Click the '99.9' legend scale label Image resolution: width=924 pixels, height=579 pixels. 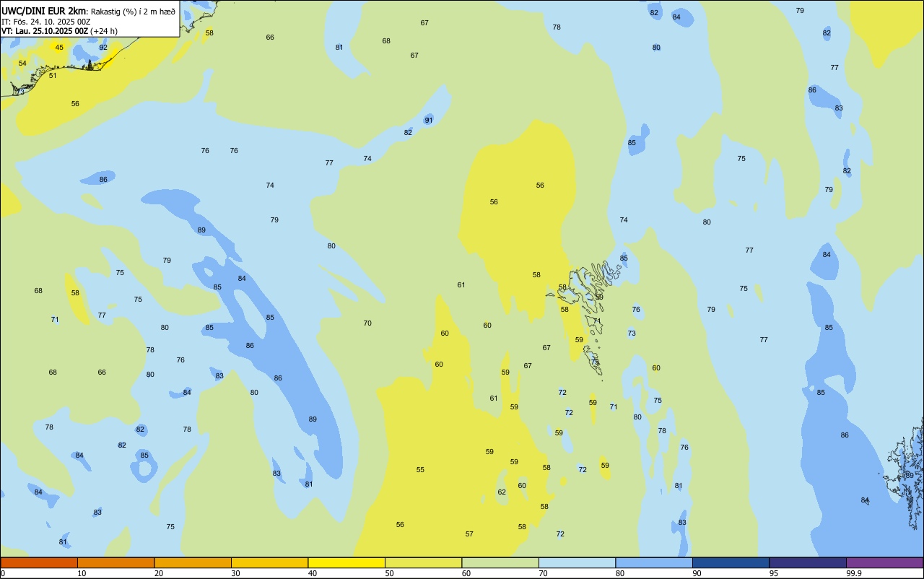[x=854, y=573]
